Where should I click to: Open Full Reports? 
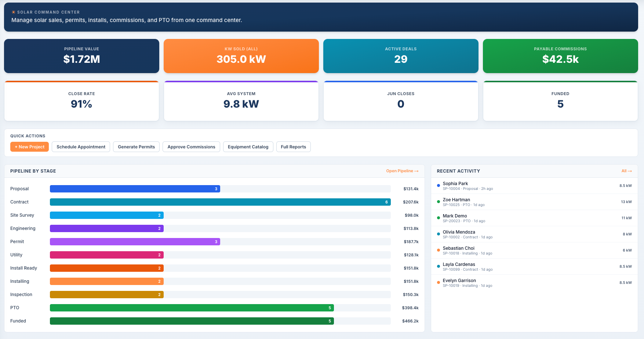click(x=293, y=147)
